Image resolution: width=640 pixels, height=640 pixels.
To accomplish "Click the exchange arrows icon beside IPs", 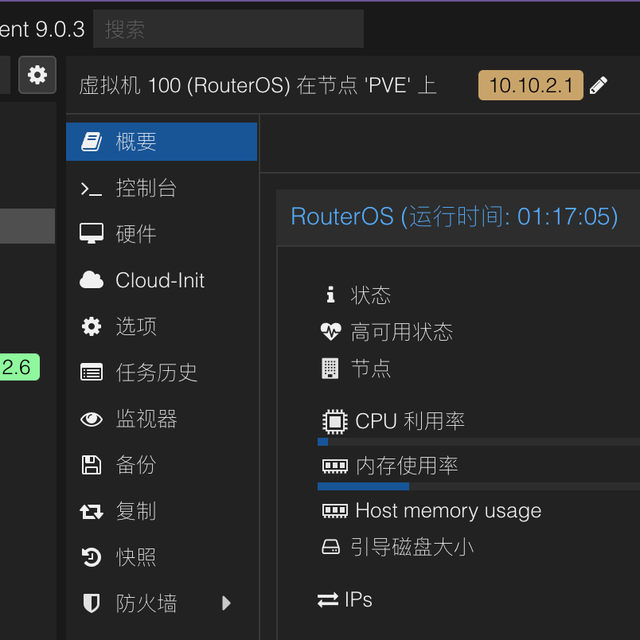I will [328, 600].
